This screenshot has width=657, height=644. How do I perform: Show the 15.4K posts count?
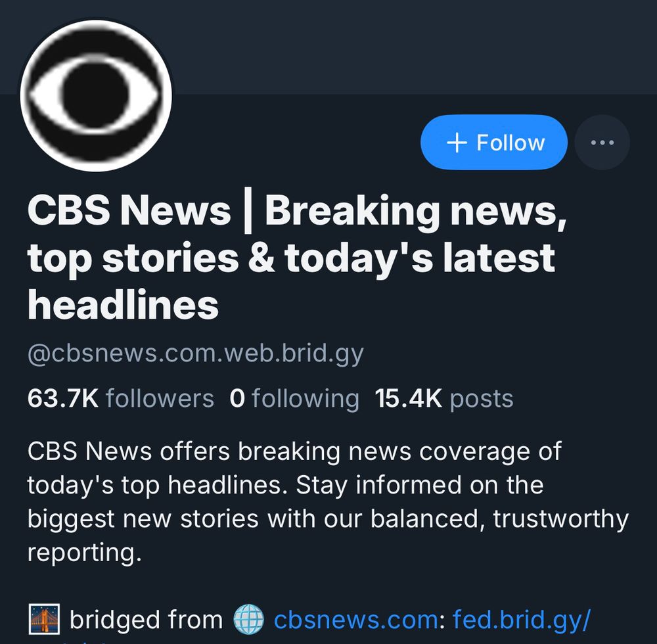tap(444, 398)
